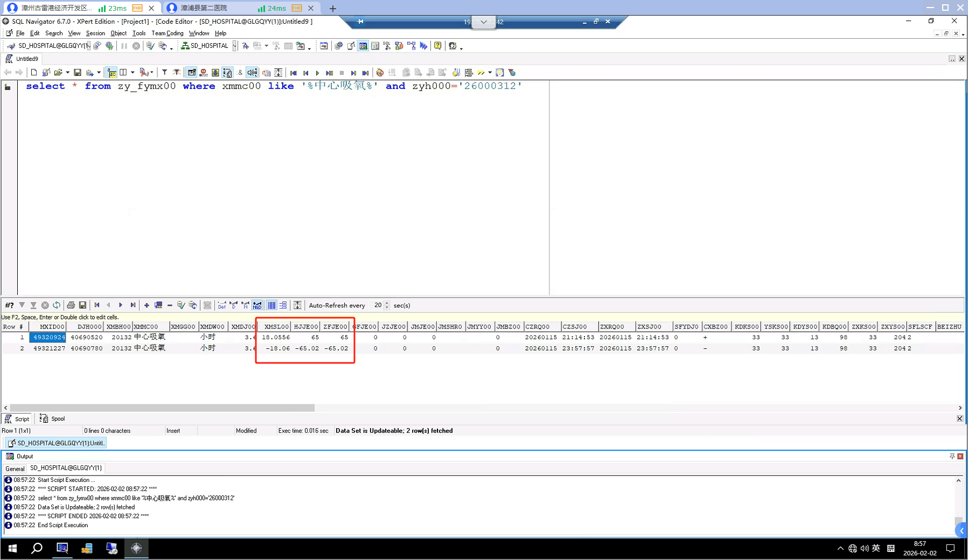This screenshot has width=968, height=560.
Task: Open the notification center in the taskbar
Action: point(950,548)
